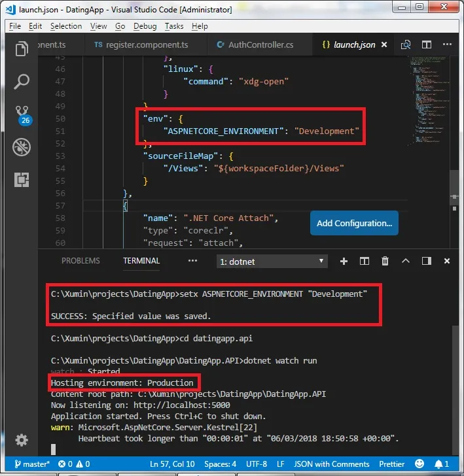Kill terminal with trash icon

coord(385,261)
